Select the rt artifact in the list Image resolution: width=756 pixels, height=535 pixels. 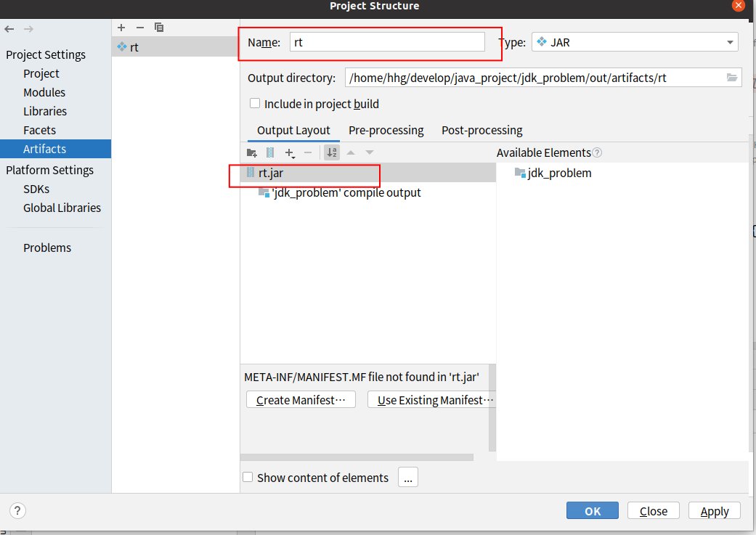(x=176, y=47)
